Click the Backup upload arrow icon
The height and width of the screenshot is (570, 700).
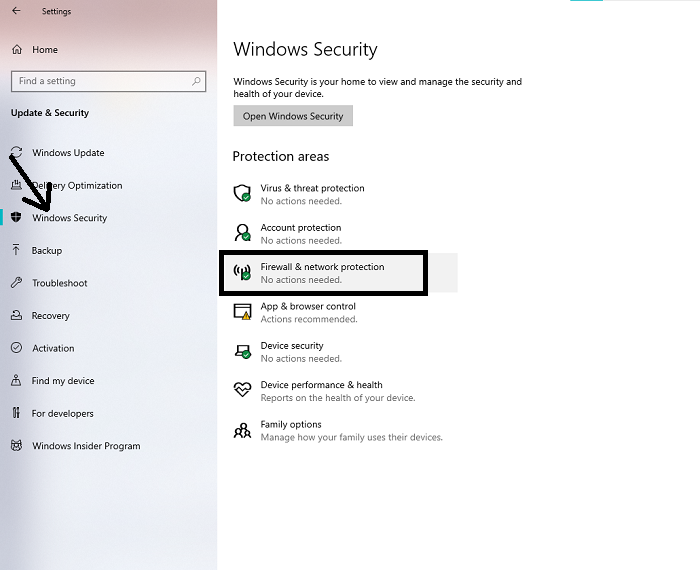[16, 250]
